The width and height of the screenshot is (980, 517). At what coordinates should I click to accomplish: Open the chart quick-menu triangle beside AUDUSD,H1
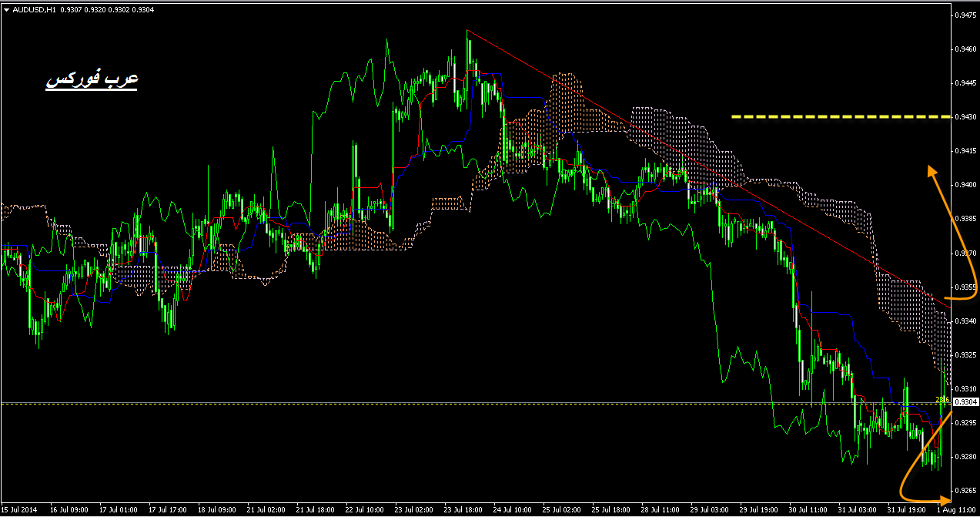[x=6, y=9]
